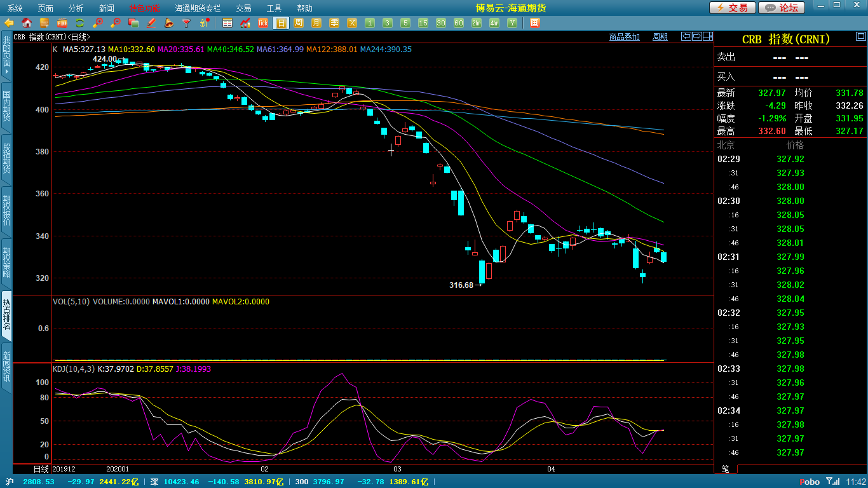Open the overlapping windows icon in toolbar

click(133, 23)
